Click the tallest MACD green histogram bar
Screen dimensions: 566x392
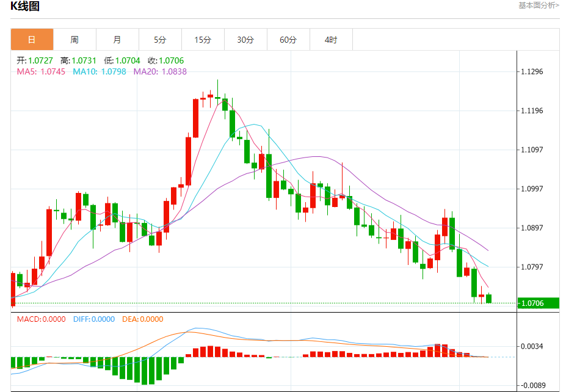144,371
